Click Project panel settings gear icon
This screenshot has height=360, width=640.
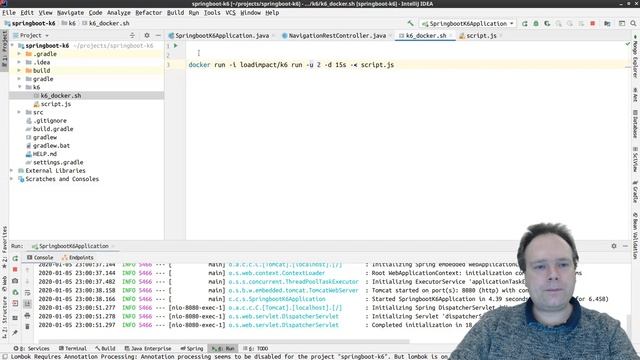pyautogui.click(x=147, y=36)
